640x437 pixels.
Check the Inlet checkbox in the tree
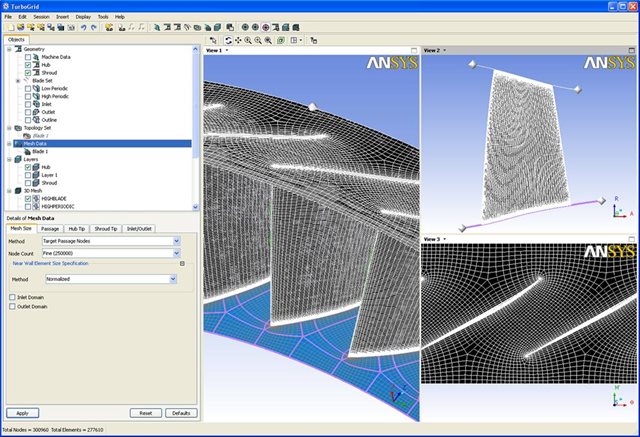(28, 104)
